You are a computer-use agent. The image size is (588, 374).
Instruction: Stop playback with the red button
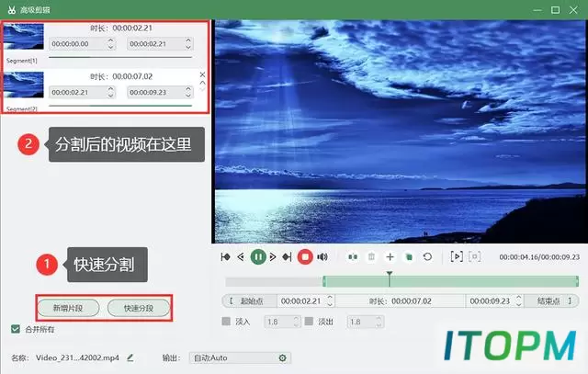(x=305, y=257)
